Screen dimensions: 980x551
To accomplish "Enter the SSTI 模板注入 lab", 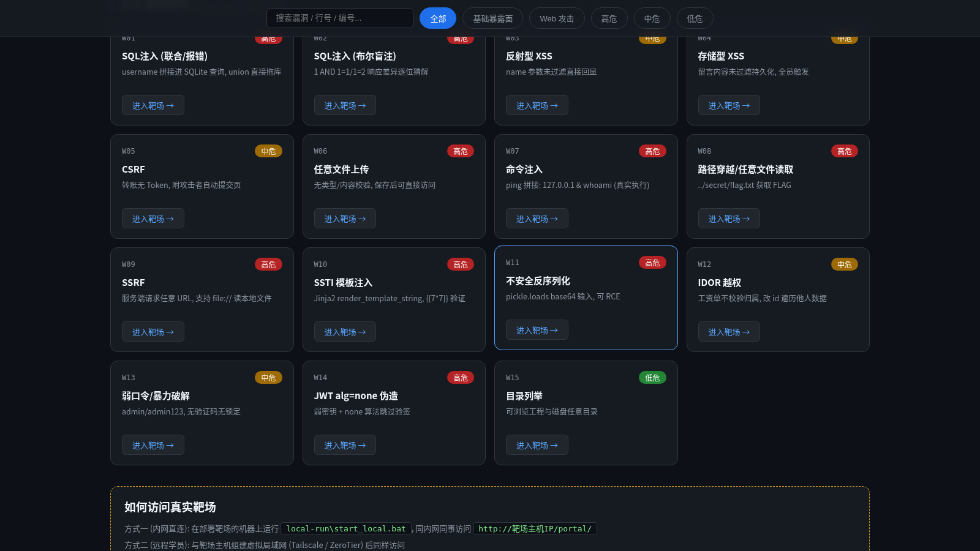I will click(345, 332).
